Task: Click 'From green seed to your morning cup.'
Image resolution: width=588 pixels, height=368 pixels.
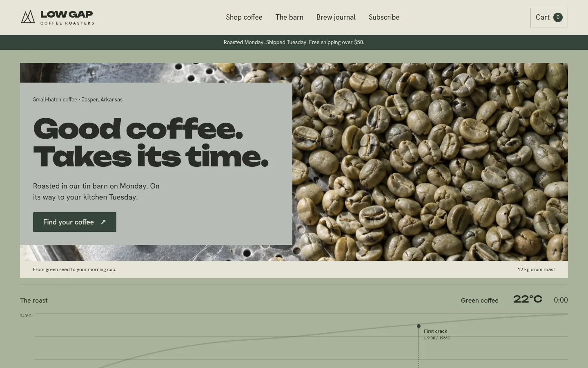Action: [75, 269]
